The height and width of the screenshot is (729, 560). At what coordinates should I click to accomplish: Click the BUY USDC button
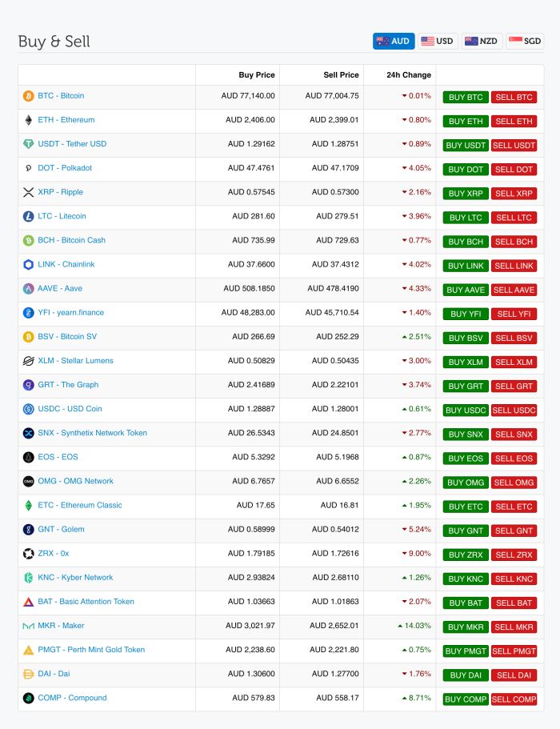pyautogui.click(x=466, y=411)
